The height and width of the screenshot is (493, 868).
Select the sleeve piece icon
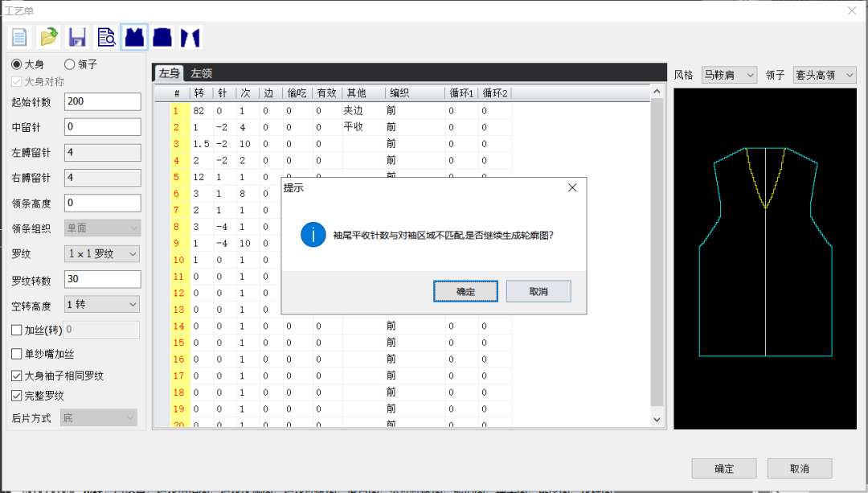190,37
